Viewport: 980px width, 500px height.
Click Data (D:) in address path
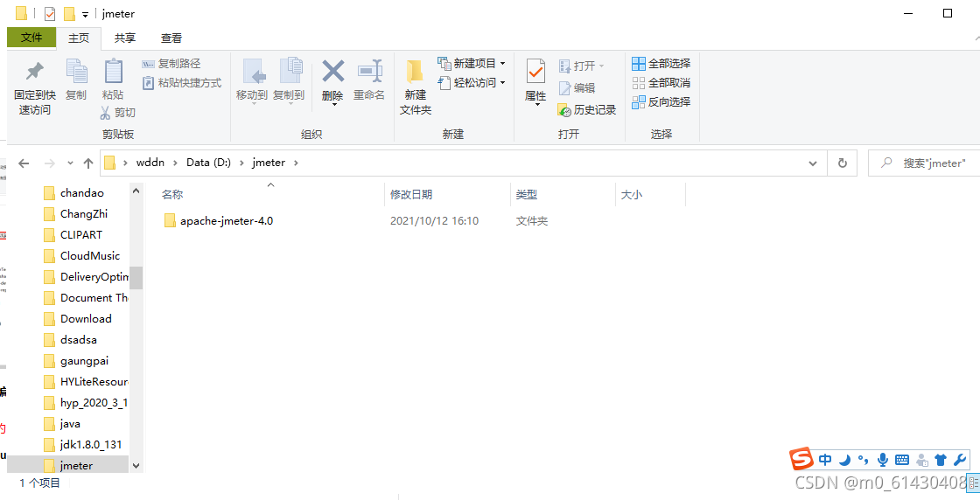(209, 163)
